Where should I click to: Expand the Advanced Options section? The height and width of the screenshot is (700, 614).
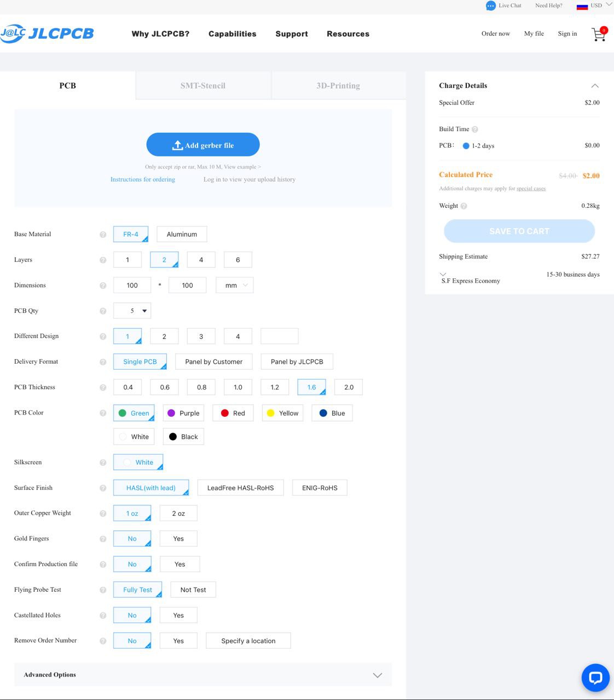click(x=203, y=675)
